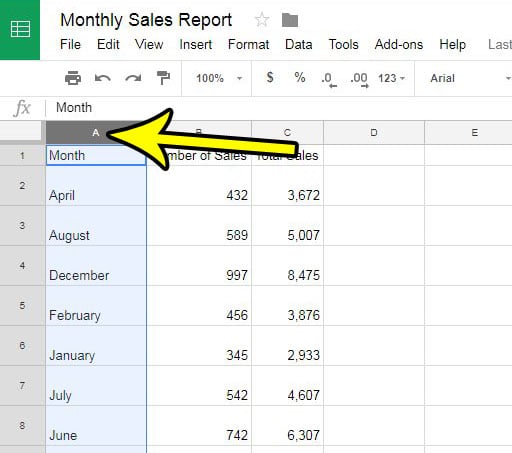Select row 1 header
Image resolution: width=512 pixels, height=453 pixels.
click(x=22, y=155)
